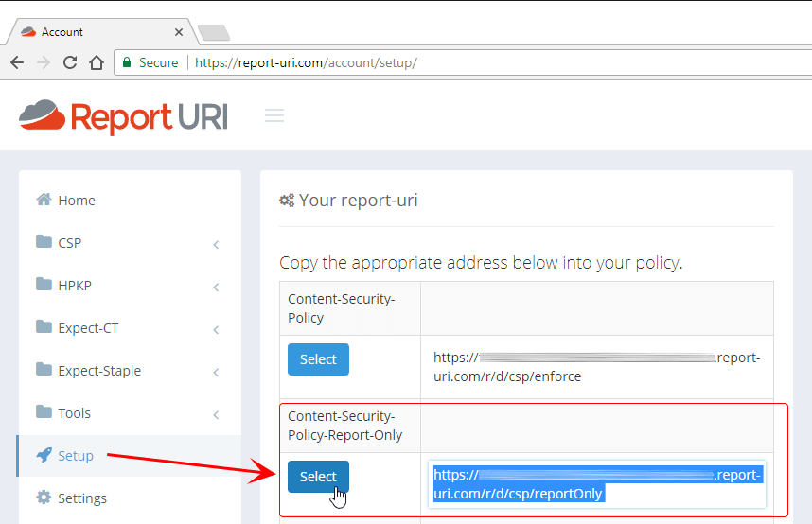Reload the page with refresh icon
Viewport: 812px width, 524px height.
click(69, 62)
